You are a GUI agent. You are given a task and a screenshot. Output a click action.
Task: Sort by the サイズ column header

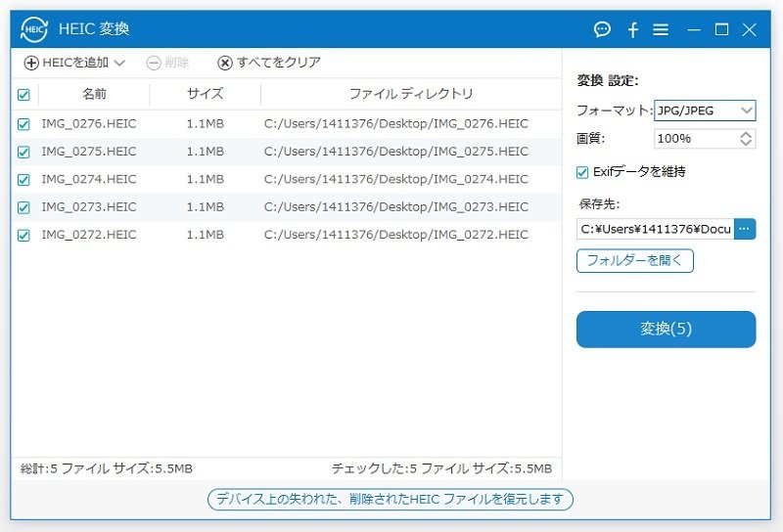pyautogui.click(x=205, y=94)
